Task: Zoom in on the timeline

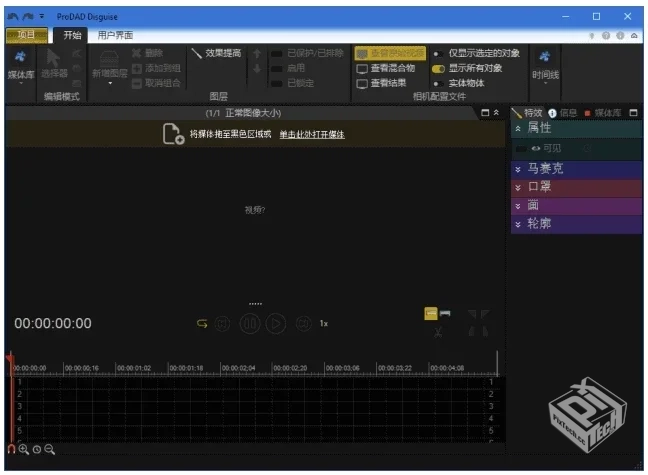Action: coord(24,449)
